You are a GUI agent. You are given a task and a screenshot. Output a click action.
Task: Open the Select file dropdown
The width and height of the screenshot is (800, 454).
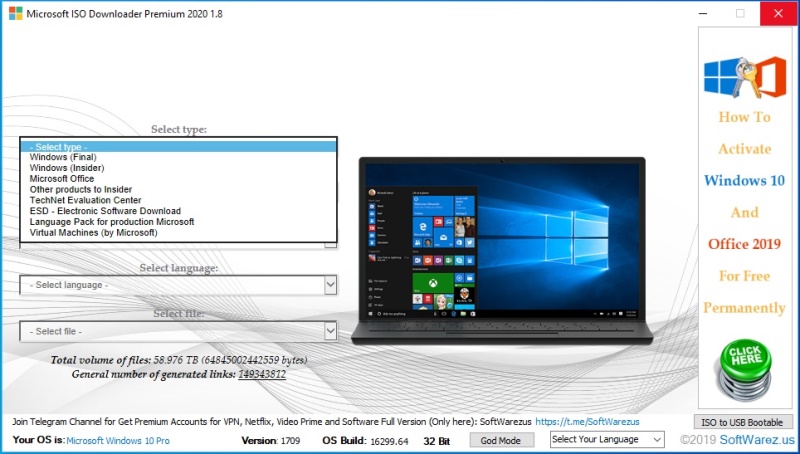(178, 332)
